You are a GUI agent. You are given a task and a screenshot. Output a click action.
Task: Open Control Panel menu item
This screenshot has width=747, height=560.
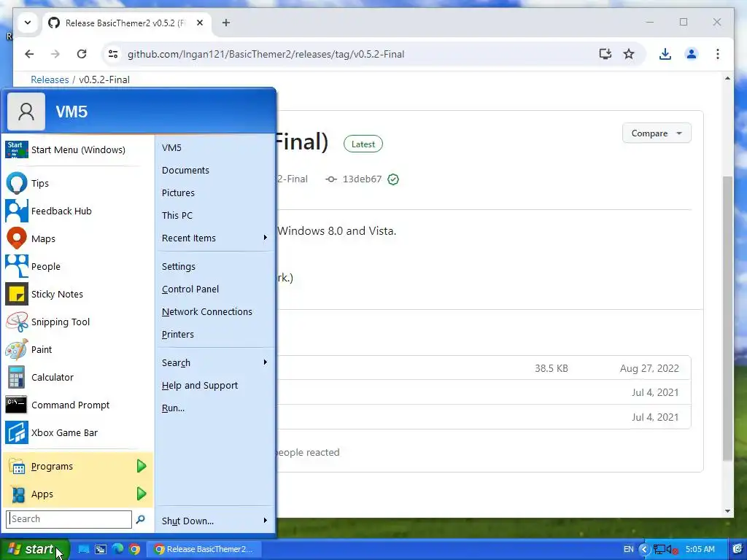(215, 289)
